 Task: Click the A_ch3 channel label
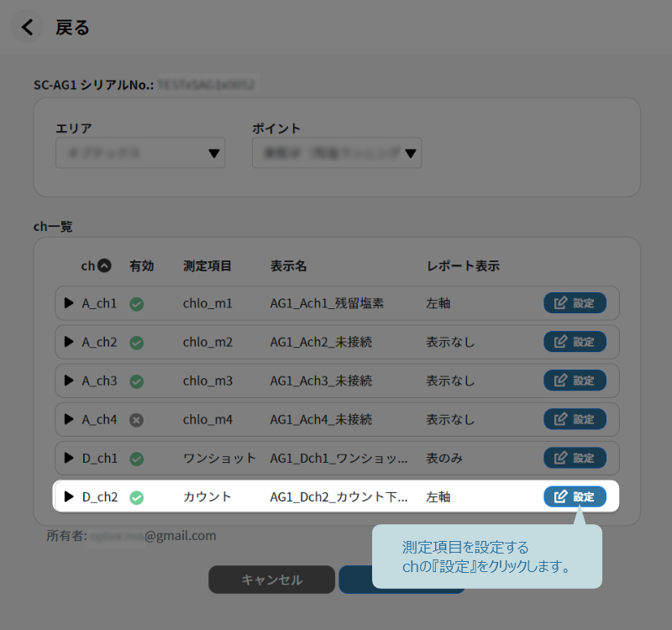[99, 381]
